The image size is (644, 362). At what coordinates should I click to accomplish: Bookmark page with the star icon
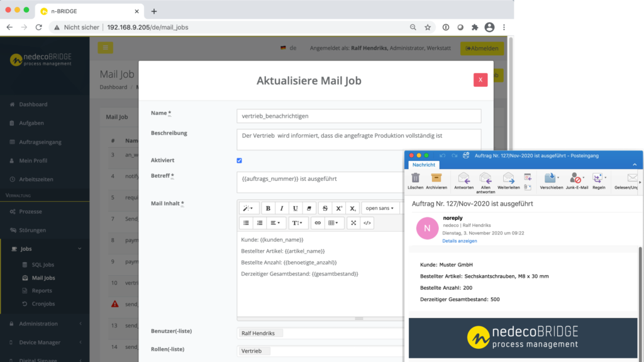428,28
